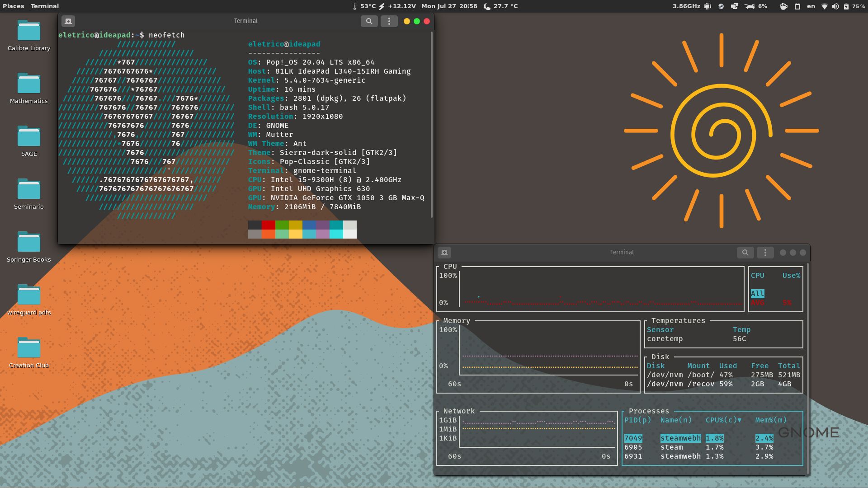
Task: Click the battery 75% indicator
Action: coord(854,6)
